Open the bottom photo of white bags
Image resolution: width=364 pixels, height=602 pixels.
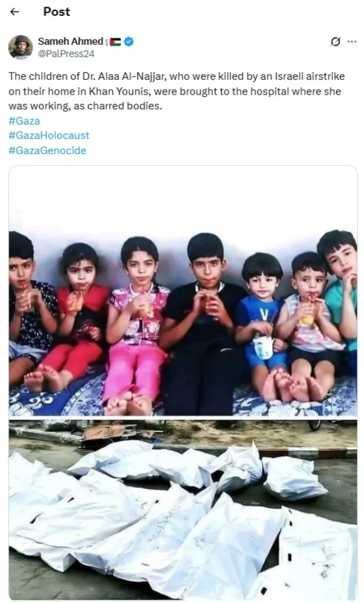[183, 509]
